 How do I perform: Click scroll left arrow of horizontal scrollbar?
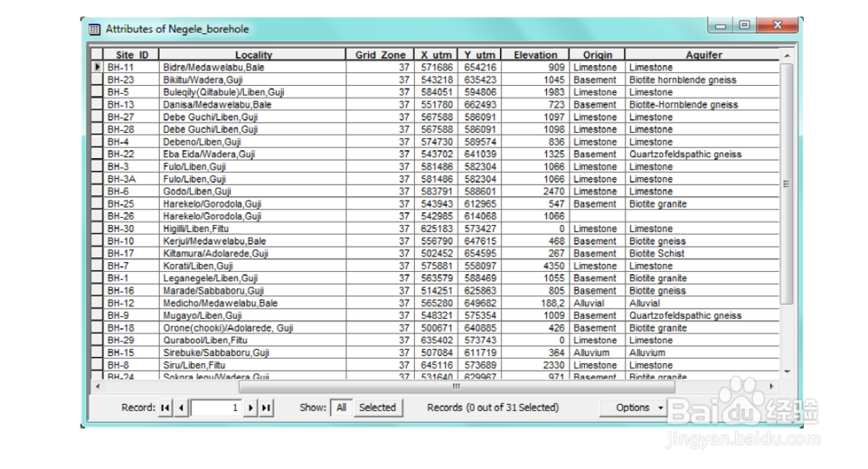click(98, 386)
